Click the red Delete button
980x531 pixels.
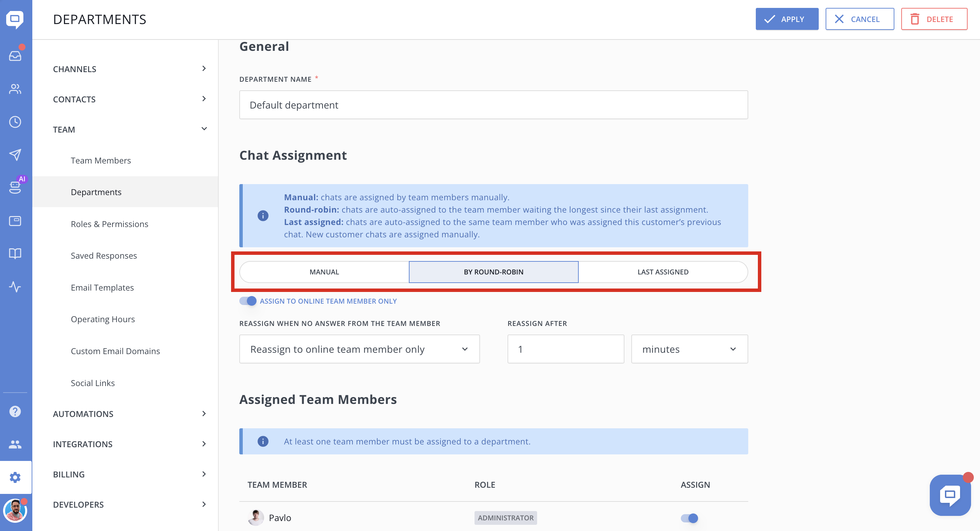point(934,19)
